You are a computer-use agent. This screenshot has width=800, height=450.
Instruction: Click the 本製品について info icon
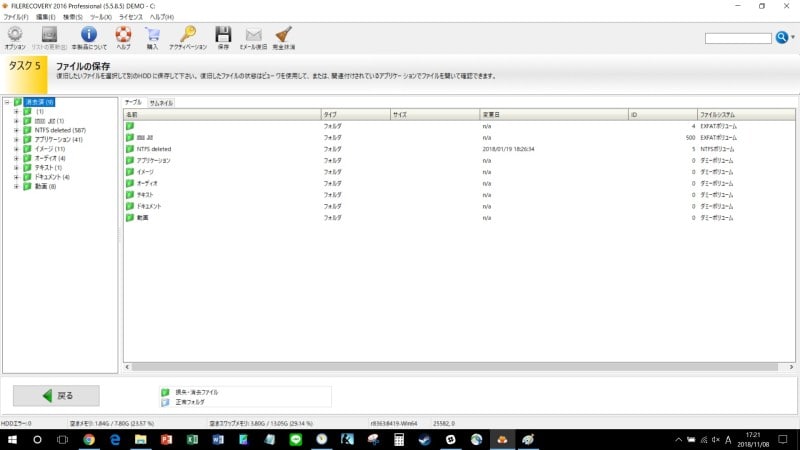click(x=88, y=37)
